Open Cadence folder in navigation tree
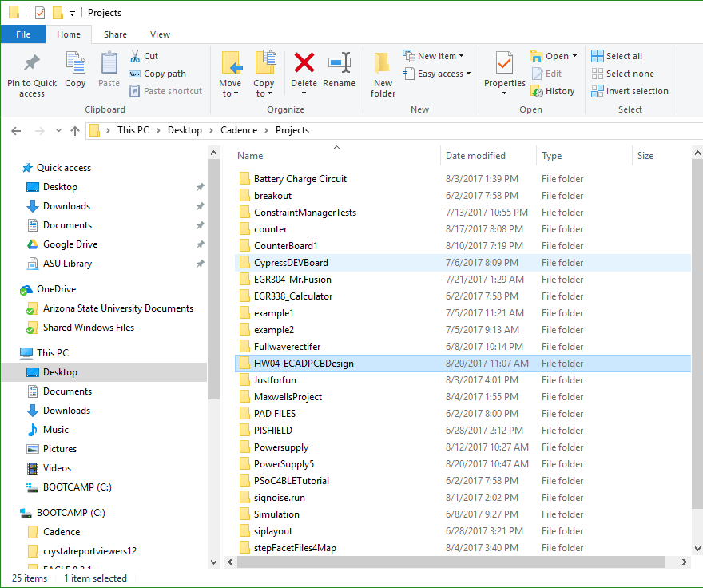This screenshot has width=703, height=588. (x=62, y=532)
